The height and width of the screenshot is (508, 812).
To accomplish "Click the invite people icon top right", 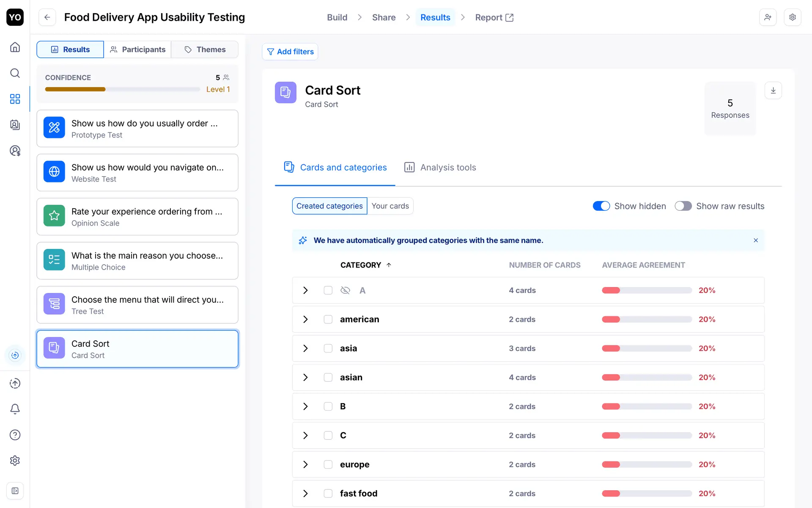I will click(768, 17).
